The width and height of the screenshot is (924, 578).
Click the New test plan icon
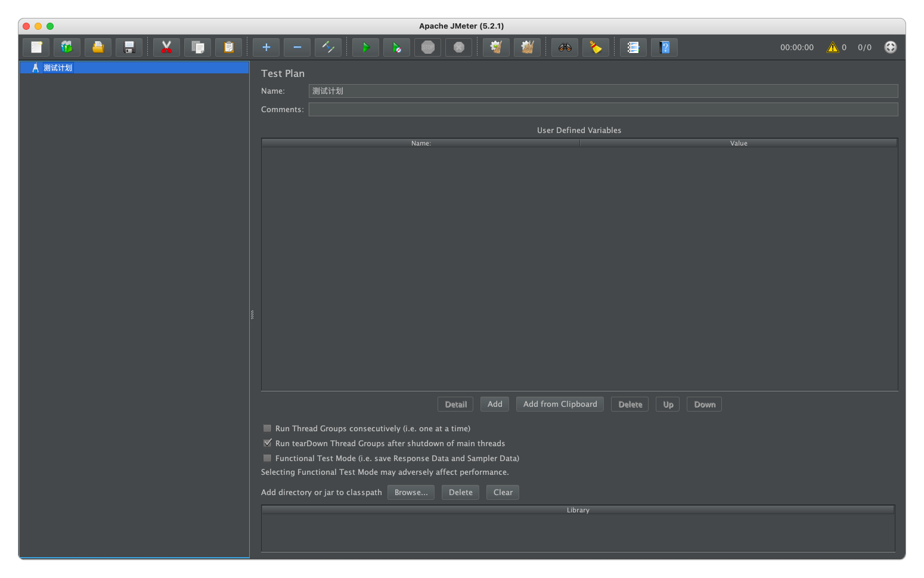pyautogui.click(x=36, y=47)
